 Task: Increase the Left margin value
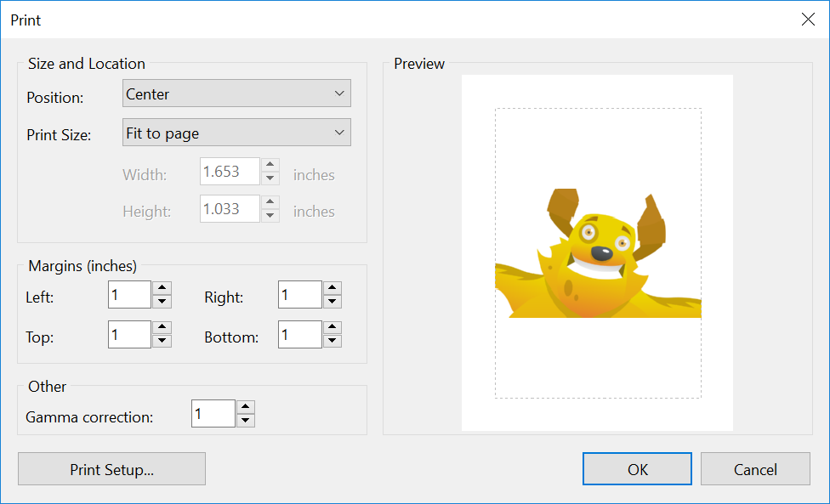[162, 288]
